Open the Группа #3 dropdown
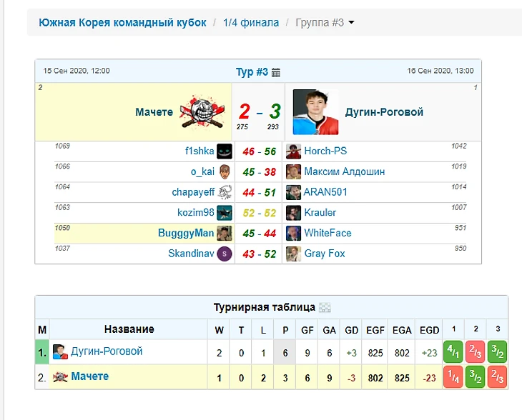522x420 pixels. (x=325, y=23)
